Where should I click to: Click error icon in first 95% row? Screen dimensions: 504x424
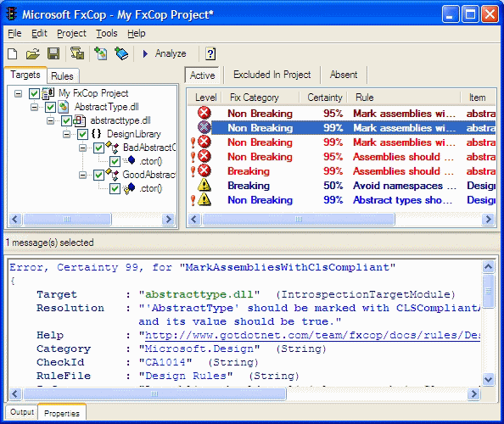(204, 113)
